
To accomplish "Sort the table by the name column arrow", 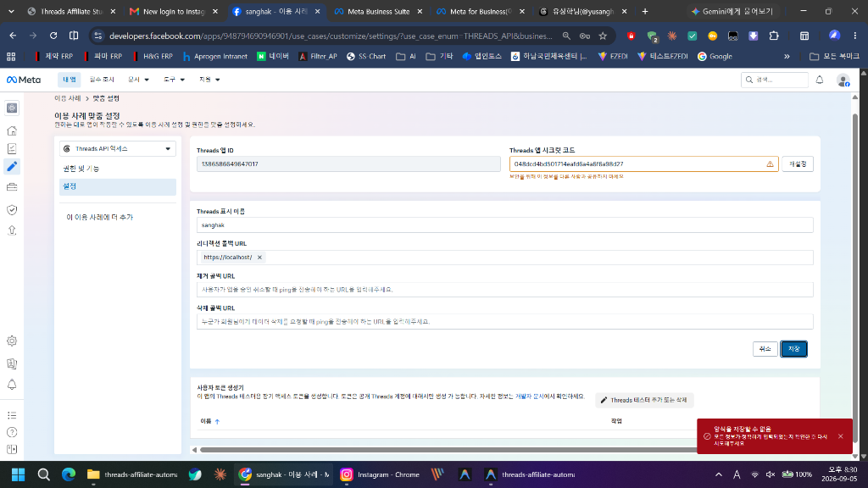I will (x=218, y=422).
